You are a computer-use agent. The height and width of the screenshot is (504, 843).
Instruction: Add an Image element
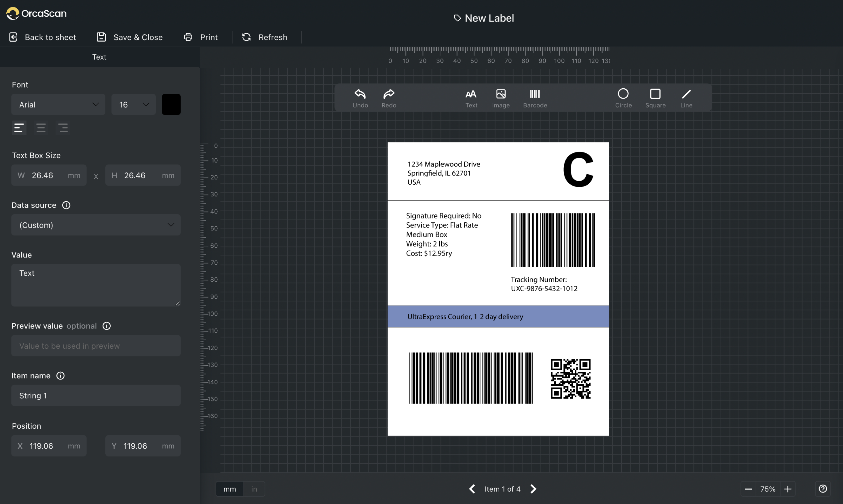[x=501, y=98]
